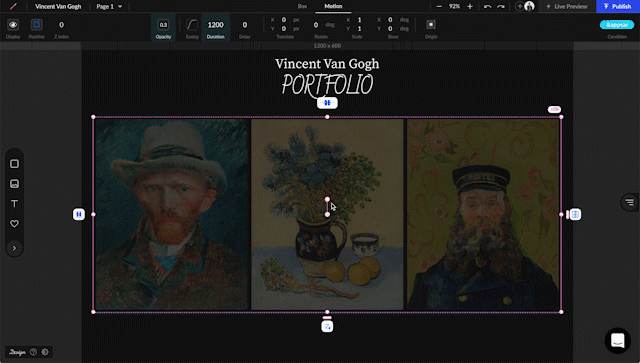Select the Image tool in left sidebar
Viewport: 640px width, 363px height.
pos(14,184)
